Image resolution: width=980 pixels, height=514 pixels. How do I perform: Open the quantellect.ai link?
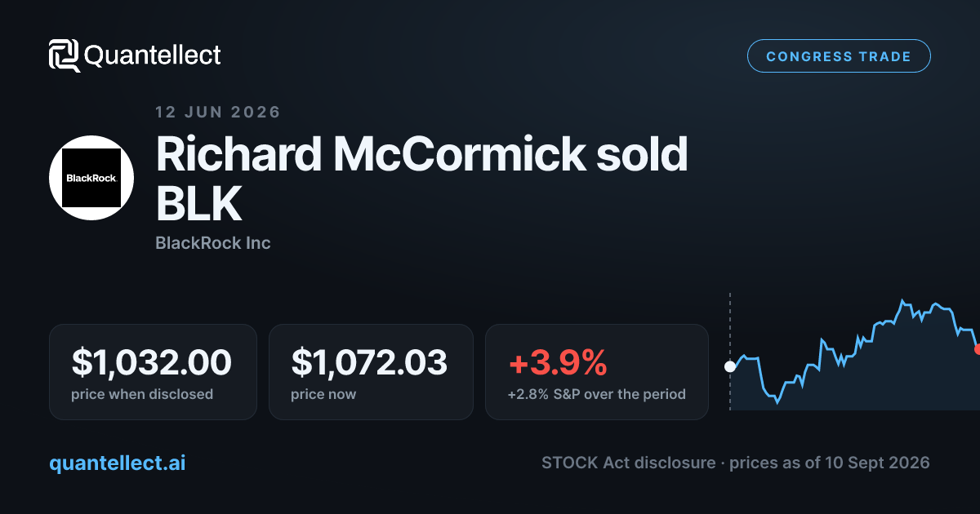click(x=118, y=463)
